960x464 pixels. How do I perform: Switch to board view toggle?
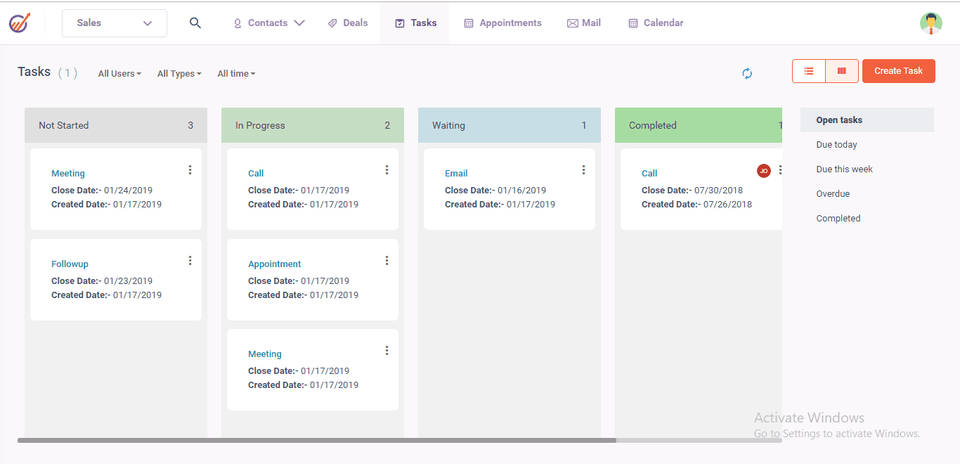click(842, 71)
